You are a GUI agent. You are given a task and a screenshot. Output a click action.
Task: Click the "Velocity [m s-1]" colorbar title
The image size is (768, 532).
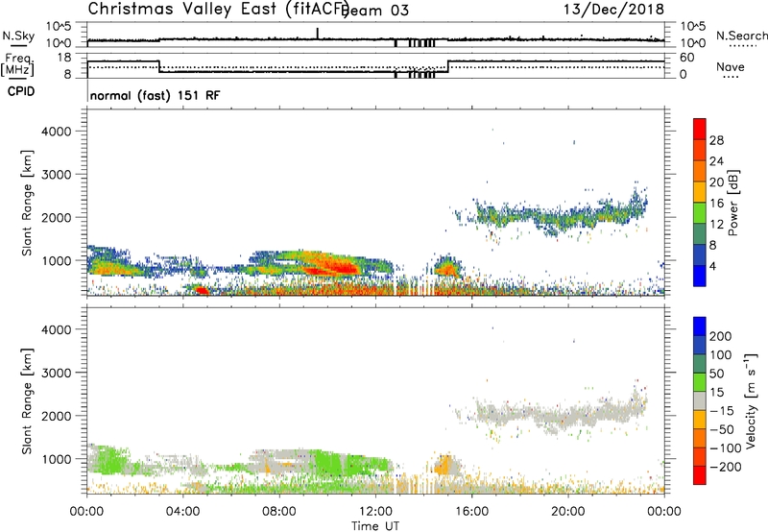pyautogui.click(x=751, y=400)
